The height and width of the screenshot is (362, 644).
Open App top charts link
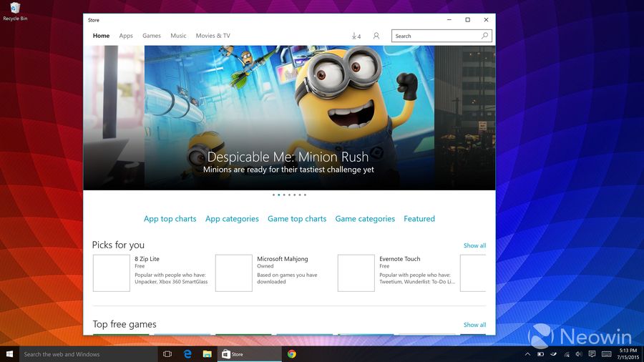coord(170,219)
